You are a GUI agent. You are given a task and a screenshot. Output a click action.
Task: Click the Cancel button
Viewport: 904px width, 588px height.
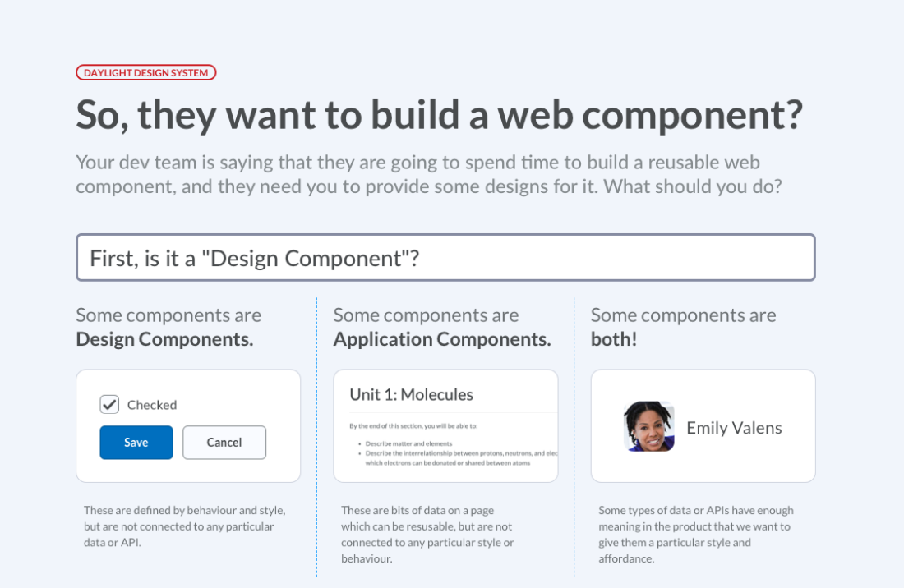(224, 443)
